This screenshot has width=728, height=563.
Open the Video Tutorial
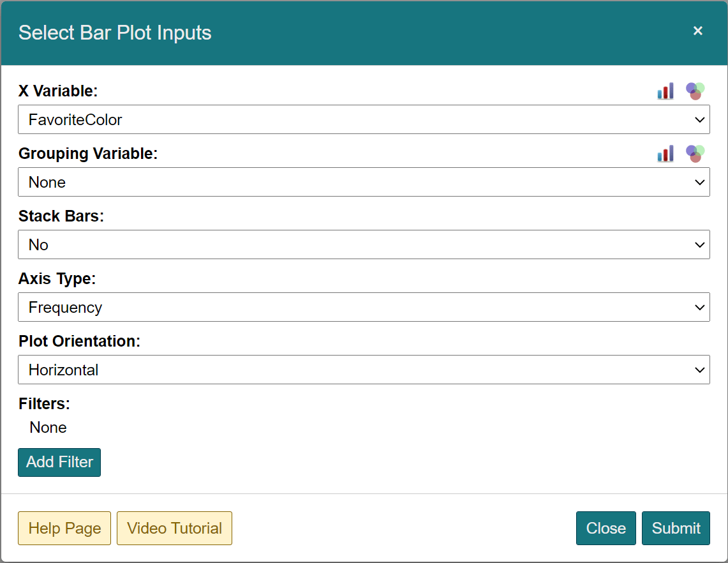click(x=174, y=529)
